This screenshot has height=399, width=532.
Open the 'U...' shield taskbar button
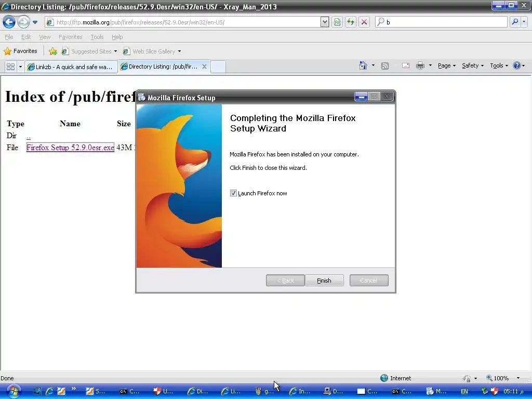[164, 391]
